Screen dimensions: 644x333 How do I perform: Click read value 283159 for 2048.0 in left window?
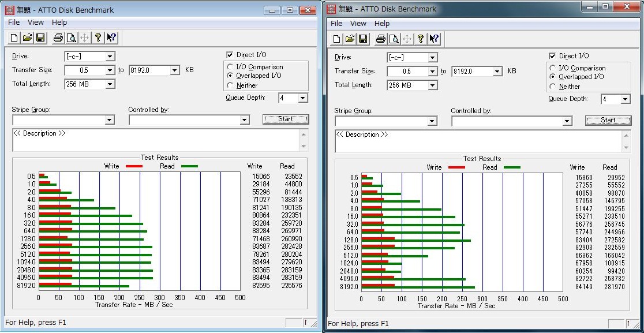[291, 270]
